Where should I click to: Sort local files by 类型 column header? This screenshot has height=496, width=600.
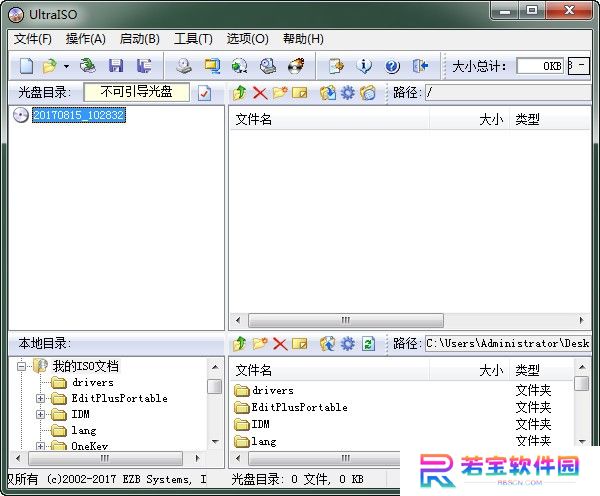[542, 370]
